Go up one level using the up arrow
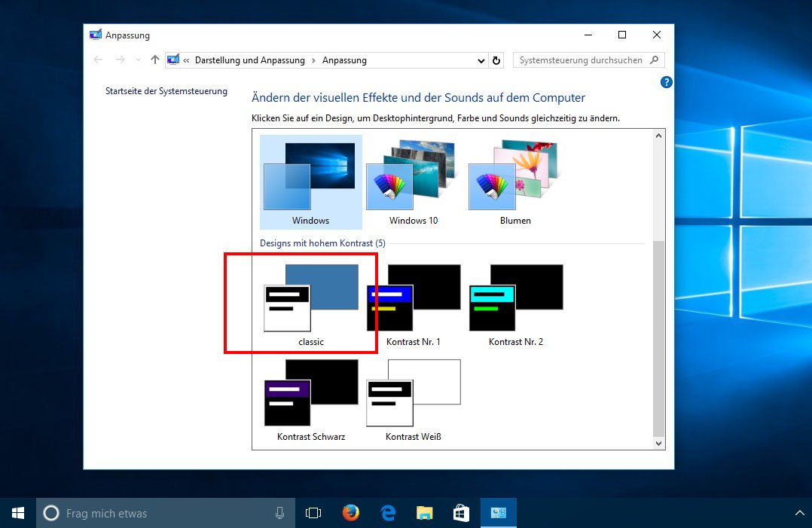 [x=154, y=60]
